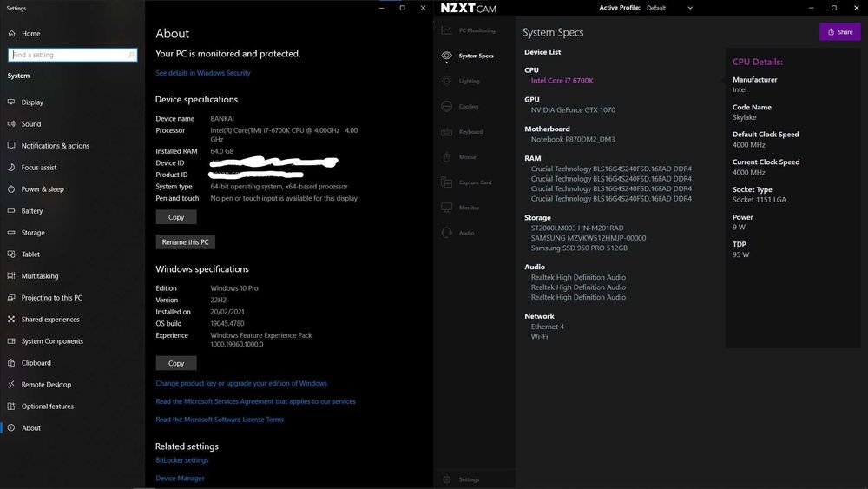Image resolution: width=868 pixels, height=489 pixels.
Task: Open Mouse in NZXT CAM
Action: point(467,157)
